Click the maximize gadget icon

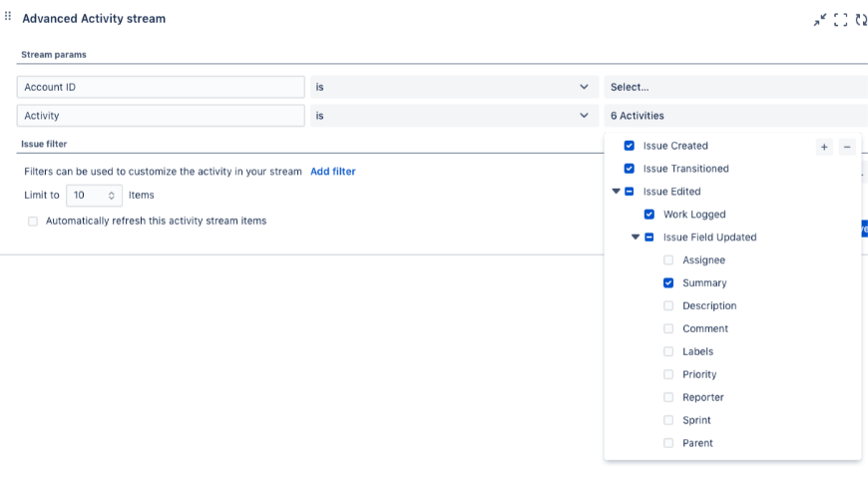coord(841,19)
